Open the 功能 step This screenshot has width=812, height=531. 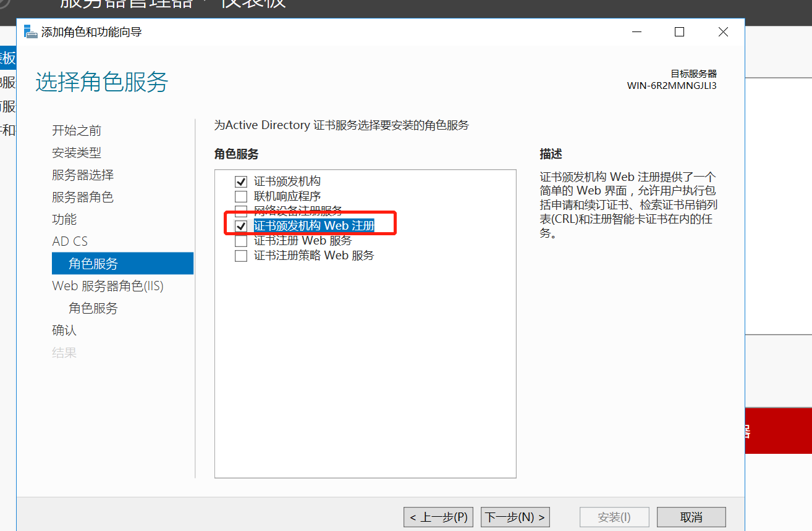tap(64, 219)
